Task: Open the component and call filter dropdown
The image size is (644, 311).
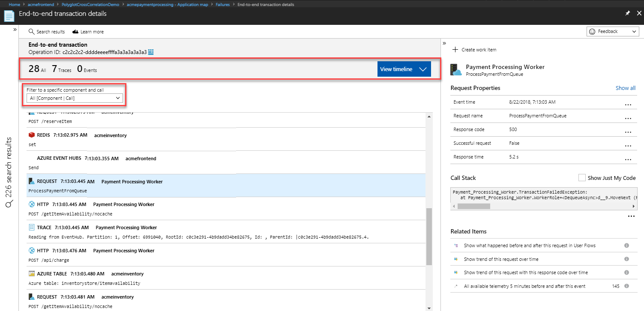Action: click(75, 98)
